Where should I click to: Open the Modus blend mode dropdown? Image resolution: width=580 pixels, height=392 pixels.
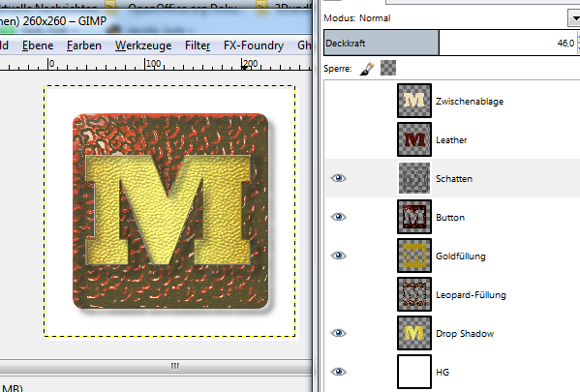coord(574,18)
